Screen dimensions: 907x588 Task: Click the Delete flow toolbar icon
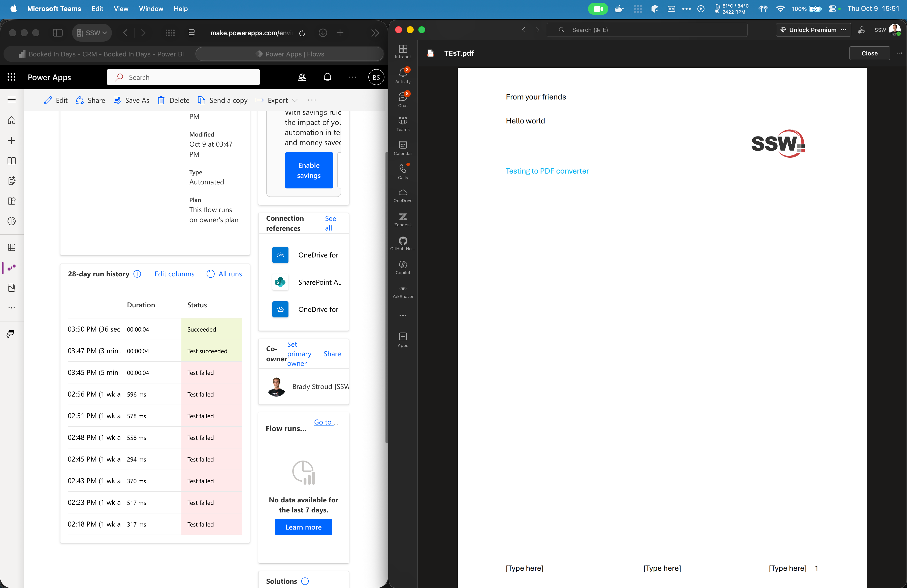coord(161,100)
